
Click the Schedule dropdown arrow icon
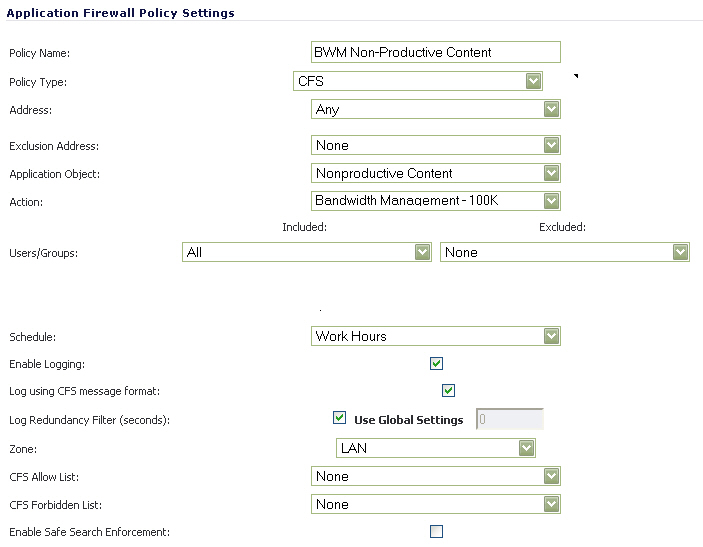point(551,336)
